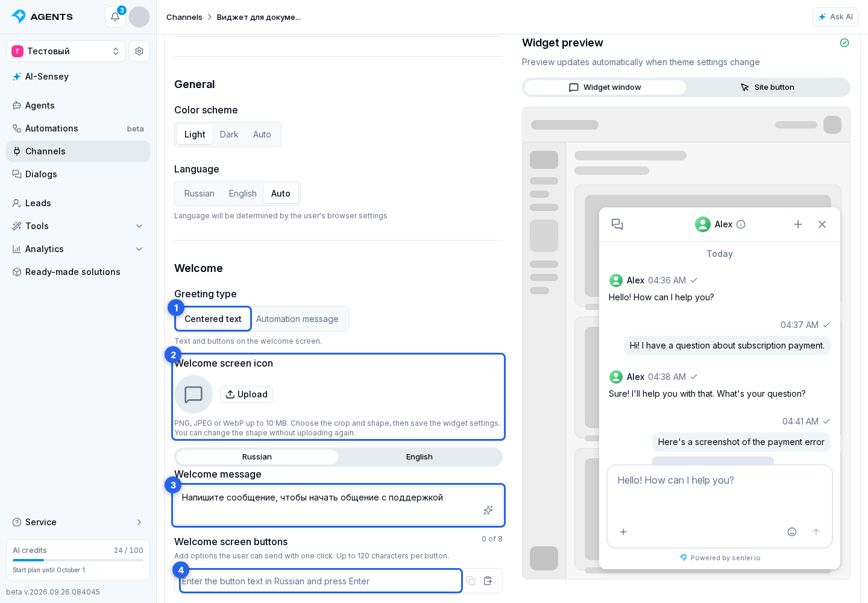868x603 pixels.
Task: Switch to Site button preview tab
Action: [767, 87]
